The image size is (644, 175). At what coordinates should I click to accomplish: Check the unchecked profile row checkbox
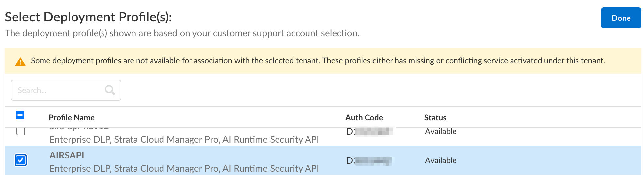pyautogui.click(x=21, y=131)
